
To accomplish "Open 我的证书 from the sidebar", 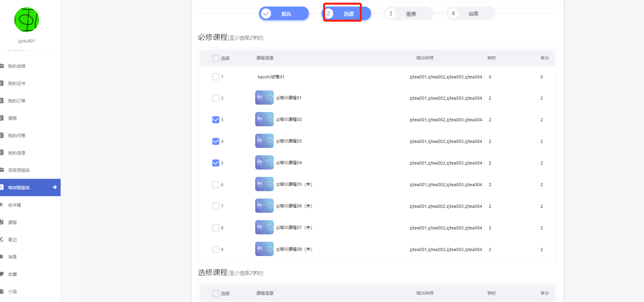I will [x=17, y=83].
